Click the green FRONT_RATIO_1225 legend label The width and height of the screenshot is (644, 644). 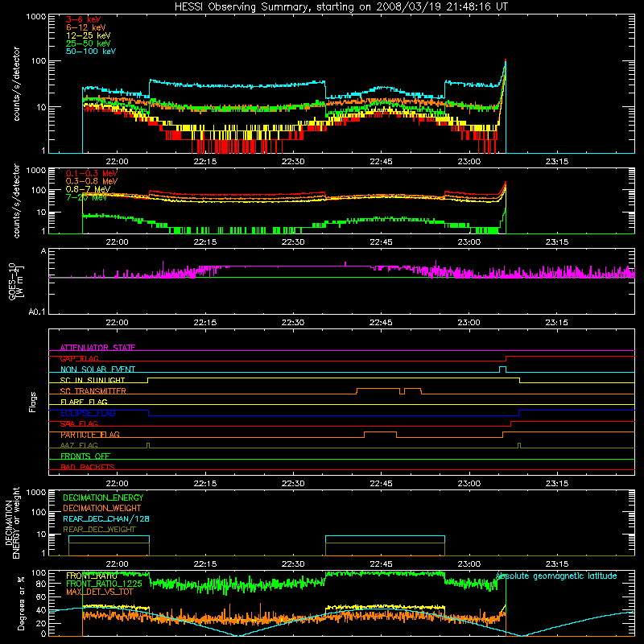[104, 584]
